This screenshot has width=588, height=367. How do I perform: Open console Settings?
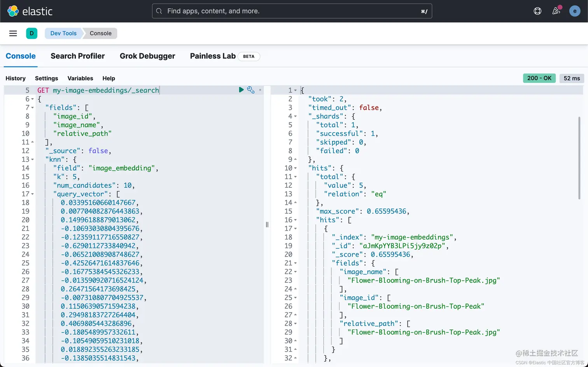(46, 78)
